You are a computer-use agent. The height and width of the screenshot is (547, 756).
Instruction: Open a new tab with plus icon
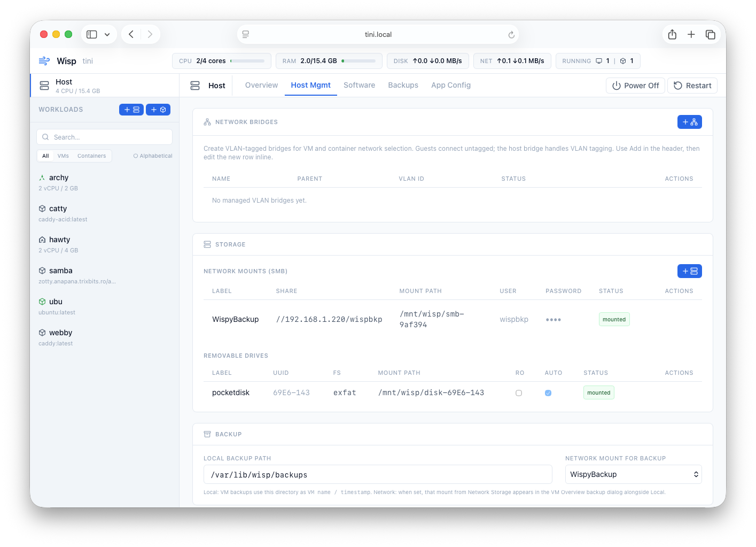pos(691,34)
